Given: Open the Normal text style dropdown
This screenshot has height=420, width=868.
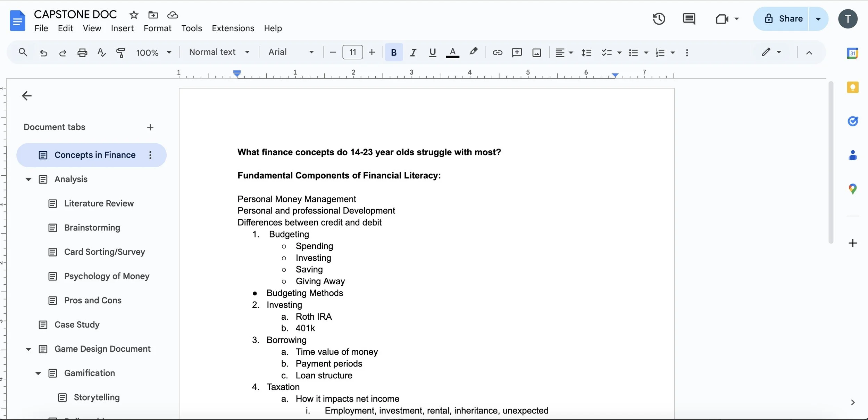Looking at the screenshot, I should pos(219,52).
